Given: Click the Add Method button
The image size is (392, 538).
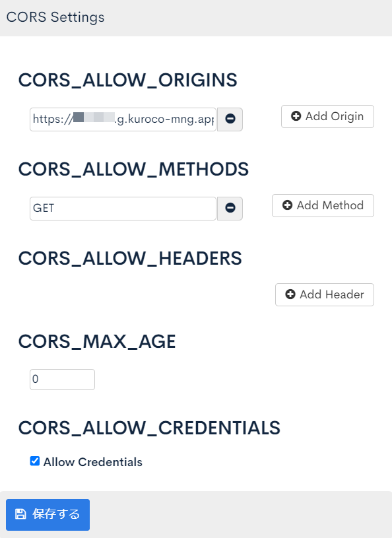Looking at the screenshot, I should tap(323, 205).
